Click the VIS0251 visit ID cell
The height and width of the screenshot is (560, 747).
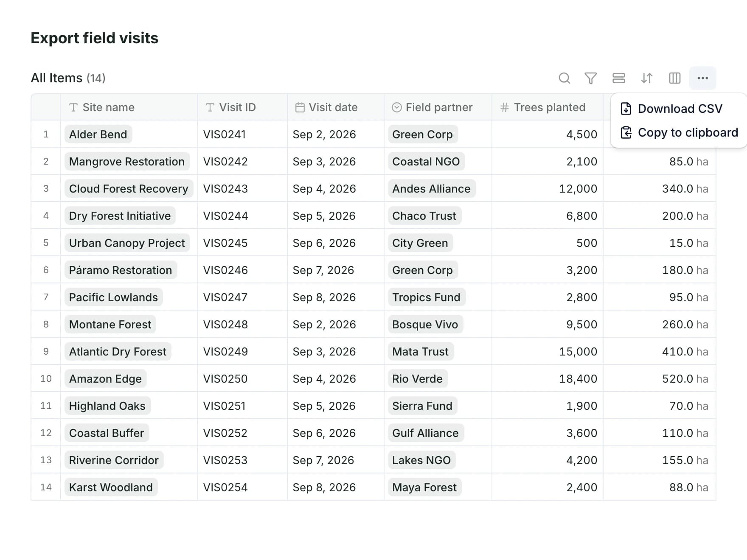point(242,406)
